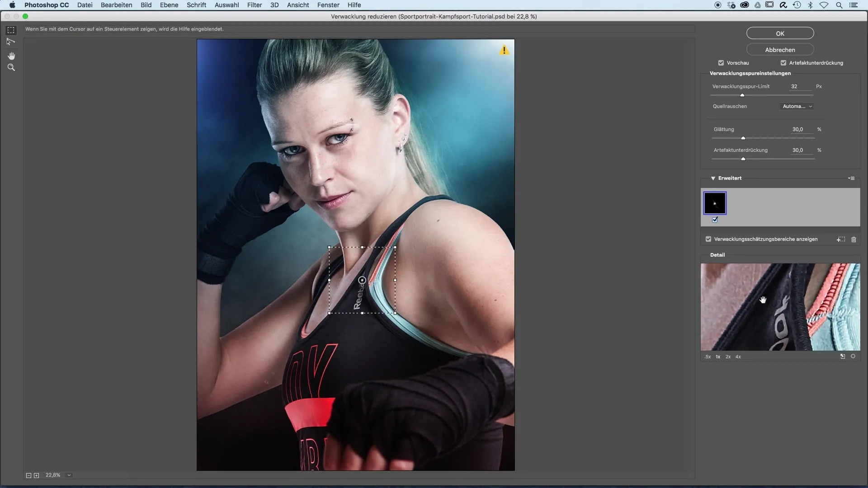Select the blur estimation tool
868x488 pixels.
pyautogui.click(x=11, y=30)
